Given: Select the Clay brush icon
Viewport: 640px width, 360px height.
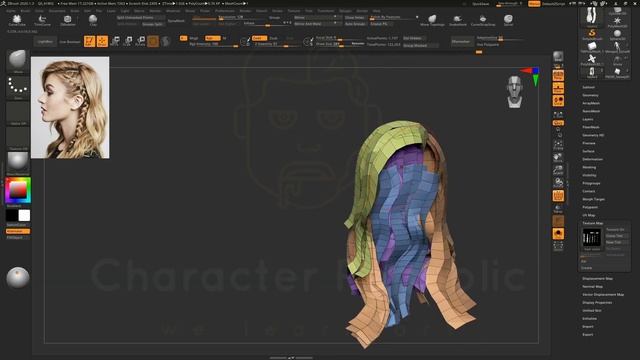Looking at the screenshot, I should (93, 20).
